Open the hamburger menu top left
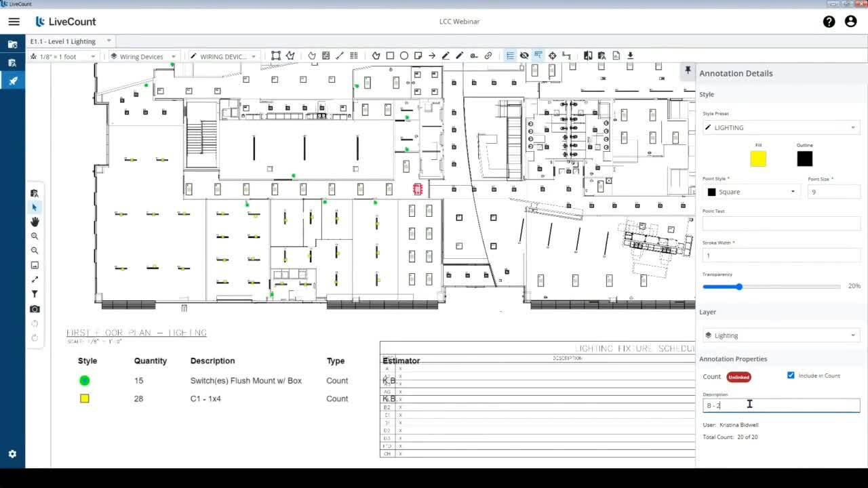 coord(14,21)
